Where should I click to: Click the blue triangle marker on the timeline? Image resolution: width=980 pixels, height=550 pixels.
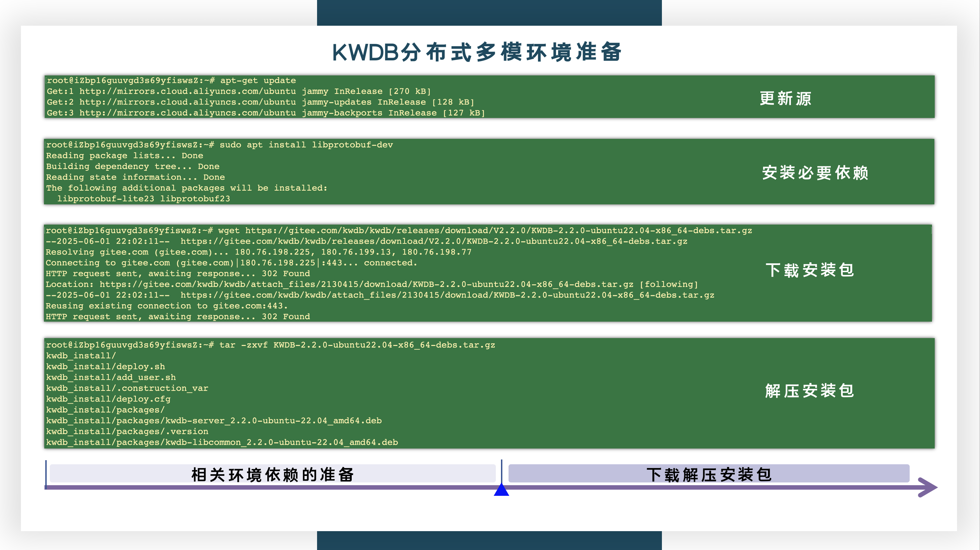tap(501, 490)
